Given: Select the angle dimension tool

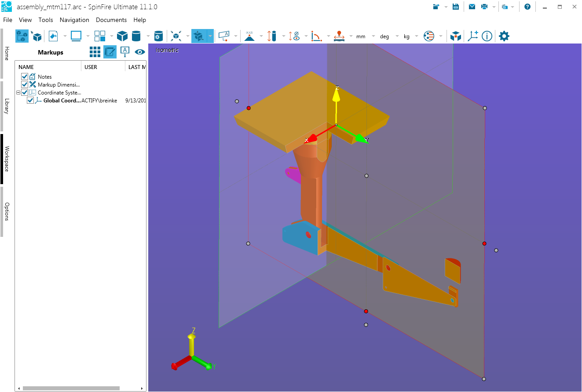Looking at the screenshot, I should coord(316,36).
